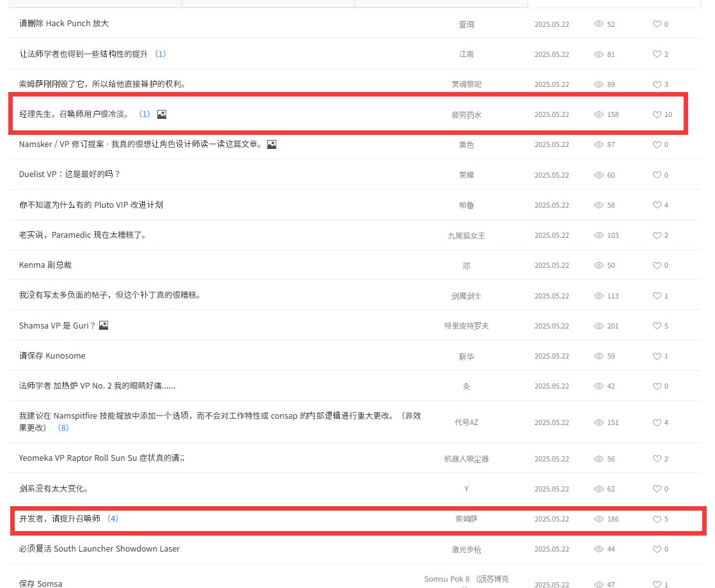715x588 pixels.
Task: Click author '剑魔剑士'
Action: pos(466,296)
